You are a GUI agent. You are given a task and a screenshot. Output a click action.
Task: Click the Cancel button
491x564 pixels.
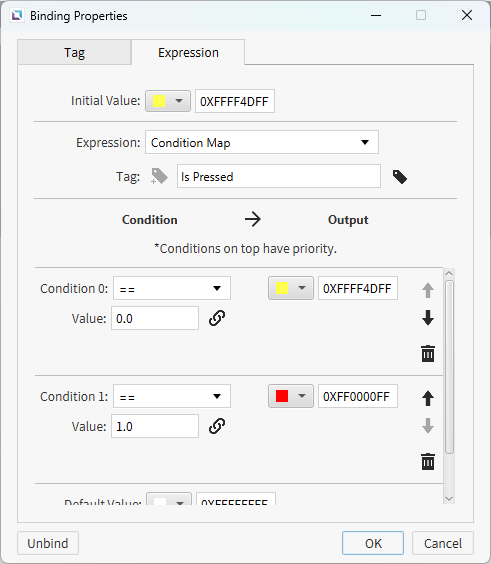click(443, 543)
